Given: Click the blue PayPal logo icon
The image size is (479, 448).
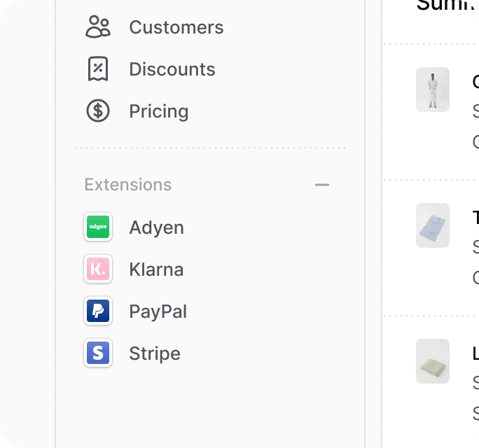Looking at the screenshot, I should (x=98, y=311).
